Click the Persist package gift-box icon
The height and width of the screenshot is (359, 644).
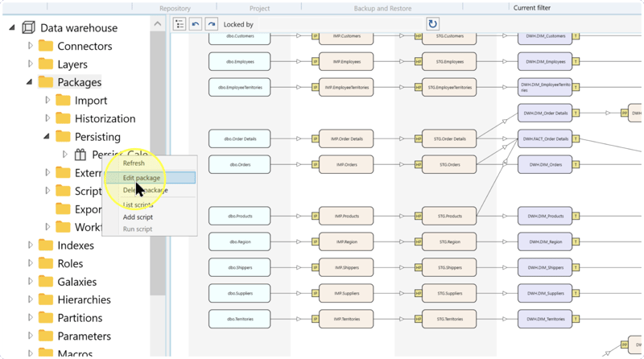80,155
